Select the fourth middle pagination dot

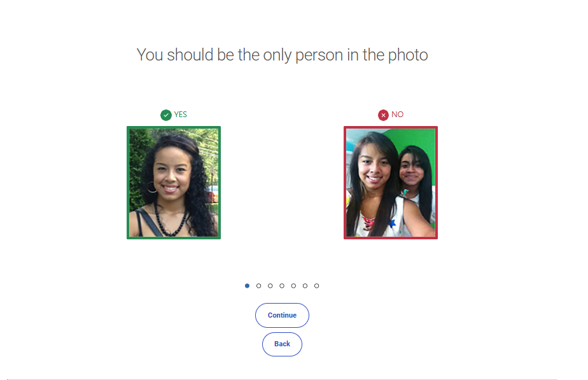point(282,286)
